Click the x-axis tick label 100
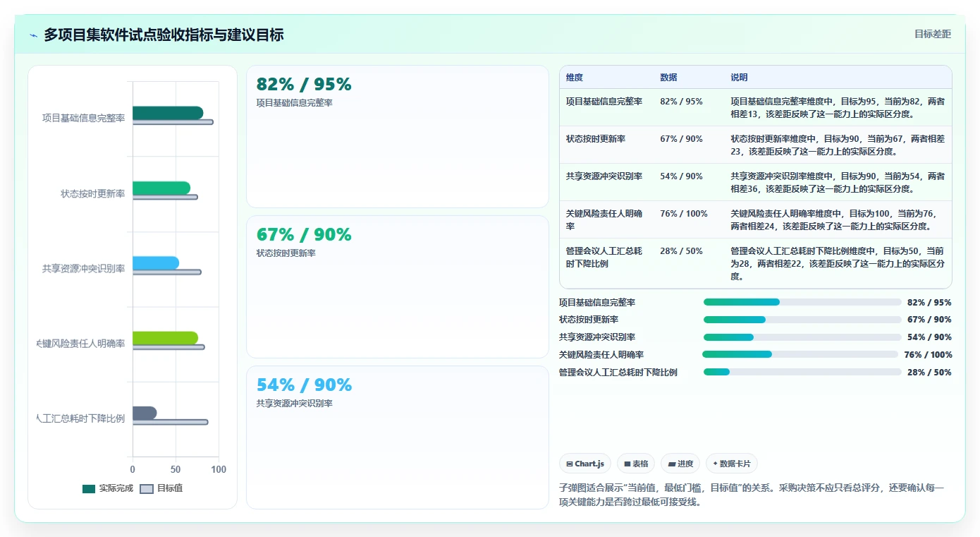This screenshot has width=980, height=537. [x=219, y=469]
